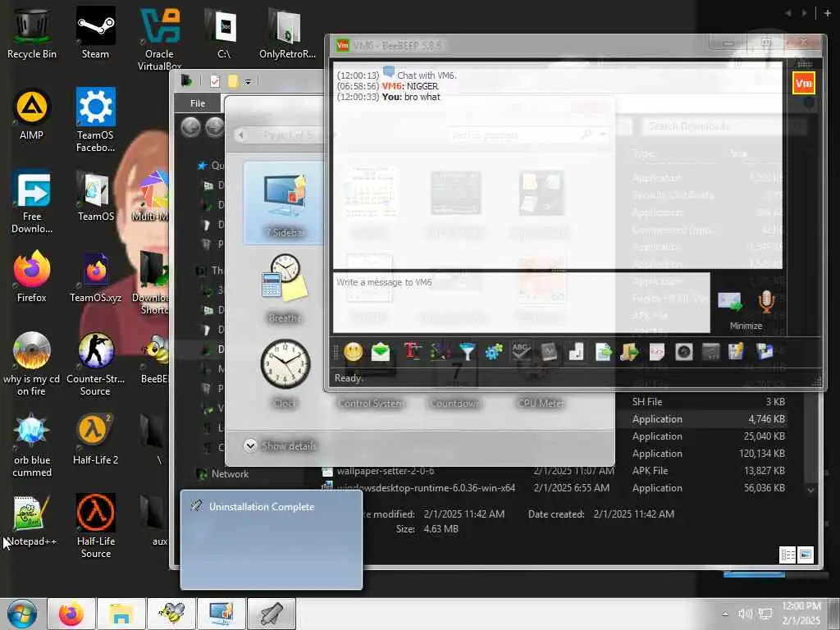Click the Back arrow in File Explorer

coord(190,127)
